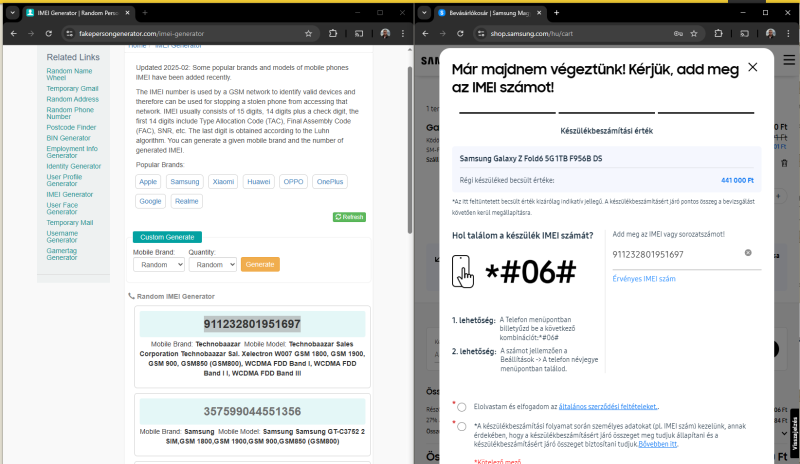The width and height of the screenshot is (800, 464).
Task: Click IMEI number 911232801951697
Action: [252, 324]
